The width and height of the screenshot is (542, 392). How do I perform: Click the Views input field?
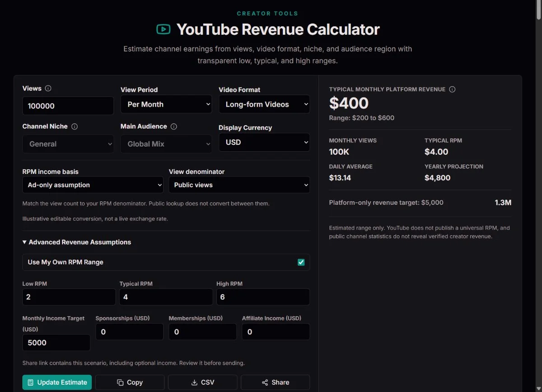pos(68,106)
